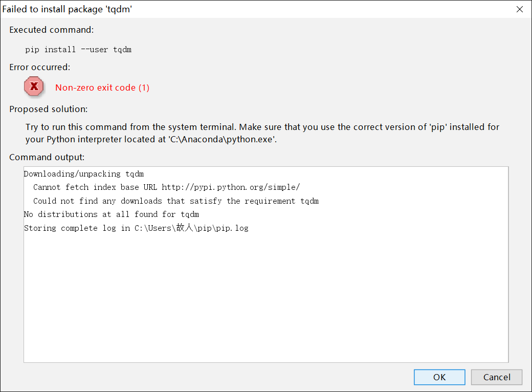Click the 'Non-zero exit code (1)' message
Image resolution: width=532 pixels, height=392 pixels.
(102, 88)
